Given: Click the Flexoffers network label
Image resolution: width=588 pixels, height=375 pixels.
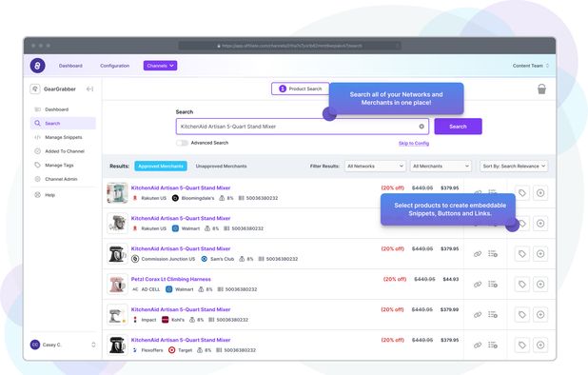Looking at the screenshot, I should point(152,350).
